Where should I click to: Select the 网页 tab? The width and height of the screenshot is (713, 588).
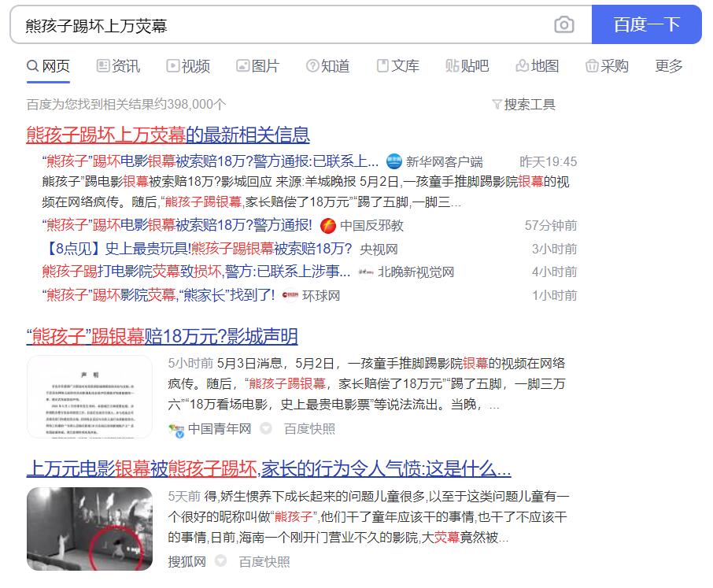point(48,66)
